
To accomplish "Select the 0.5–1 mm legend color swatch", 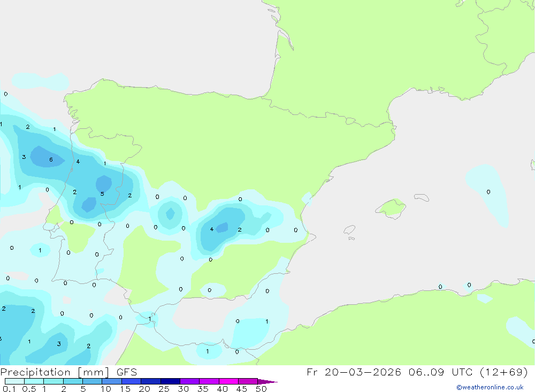I will (x=34, y=381).
